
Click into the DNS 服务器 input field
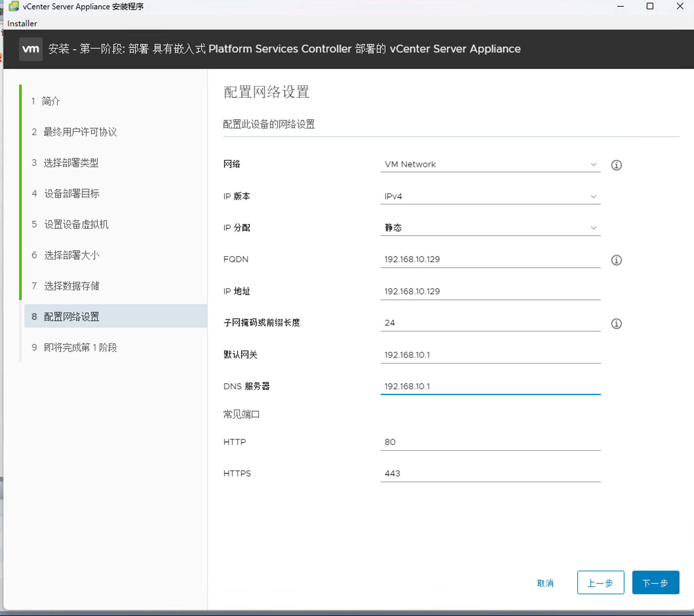coord(490,386)
